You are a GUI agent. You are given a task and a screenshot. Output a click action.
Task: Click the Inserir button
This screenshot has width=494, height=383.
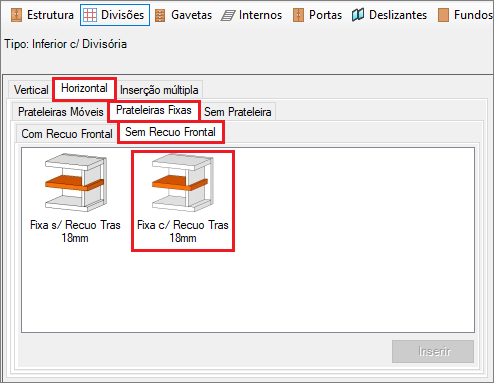(x=433, y=351)
